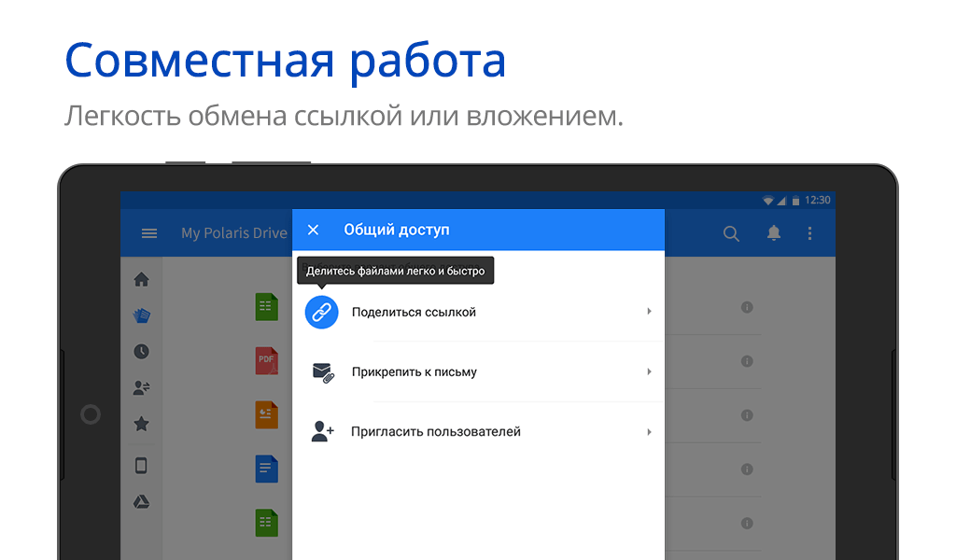
Task: Select Пригласить пользователей option
Action: point(478,431)
